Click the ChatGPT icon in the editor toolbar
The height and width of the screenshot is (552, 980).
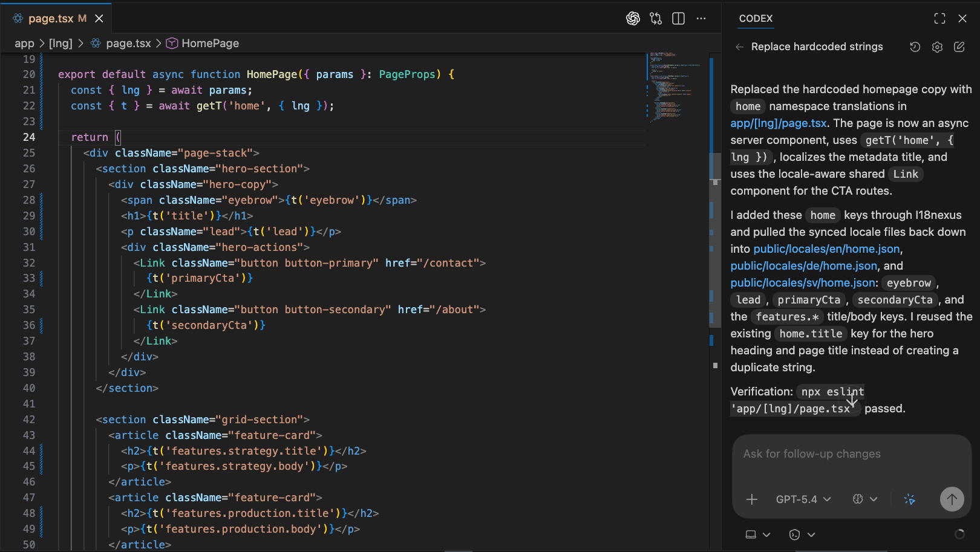click(633, 19)
